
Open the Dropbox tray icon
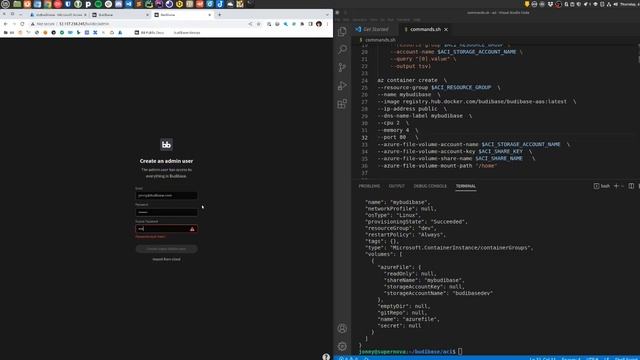[x=551, y=4]
